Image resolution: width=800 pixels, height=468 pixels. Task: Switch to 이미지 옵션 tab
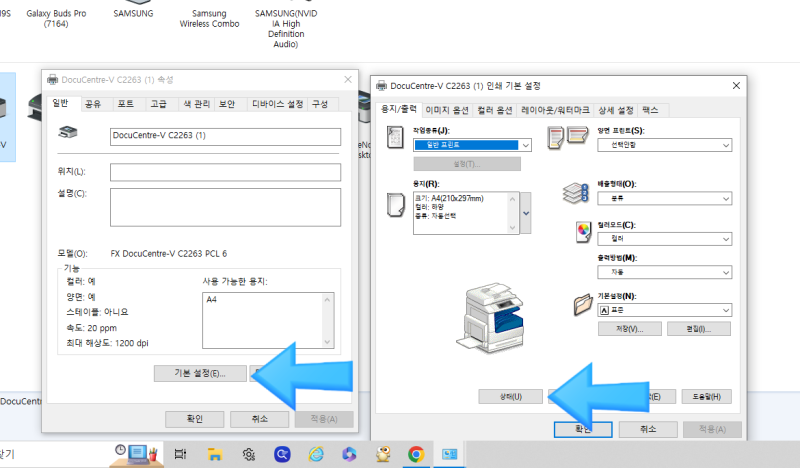point(447,110)
